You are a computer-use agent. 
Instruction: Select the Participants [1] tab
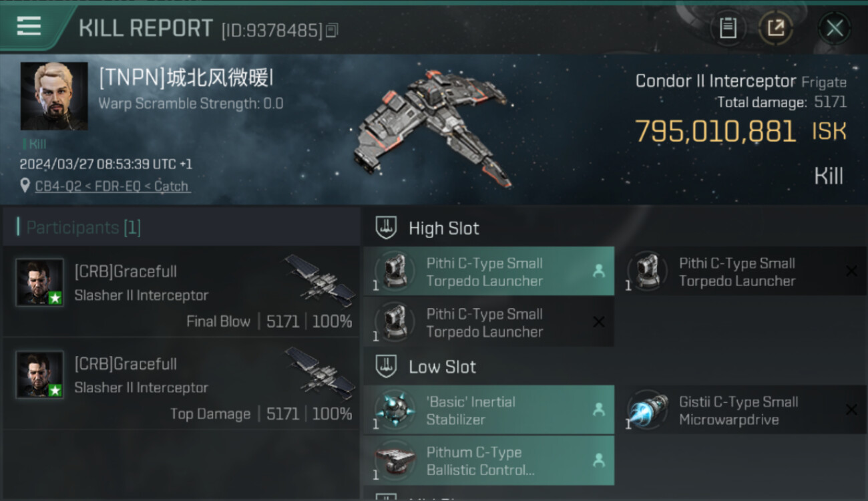pos(83,227)
